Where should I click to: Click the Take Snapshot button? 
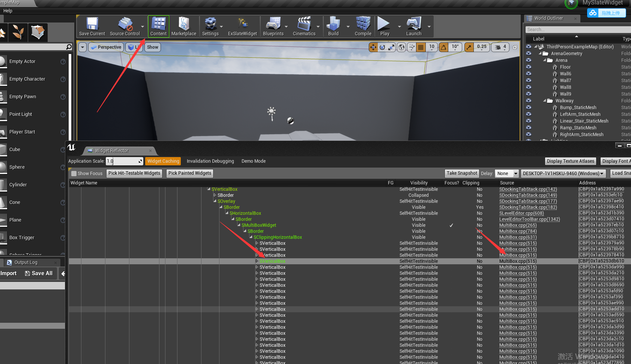pyautogui.click(x=462, y=173)
